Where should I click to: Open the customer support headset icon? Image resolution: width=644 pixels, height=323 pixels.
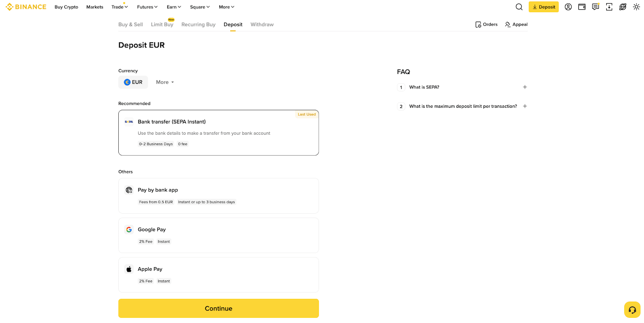pyautogui.click(x=632, y=310)
